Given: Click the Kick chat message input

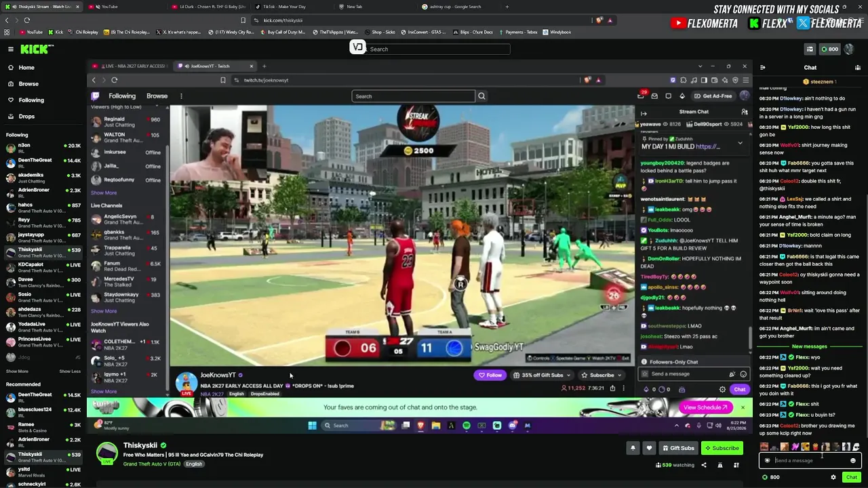Looking at the screenshot, I should pos(810,461).
